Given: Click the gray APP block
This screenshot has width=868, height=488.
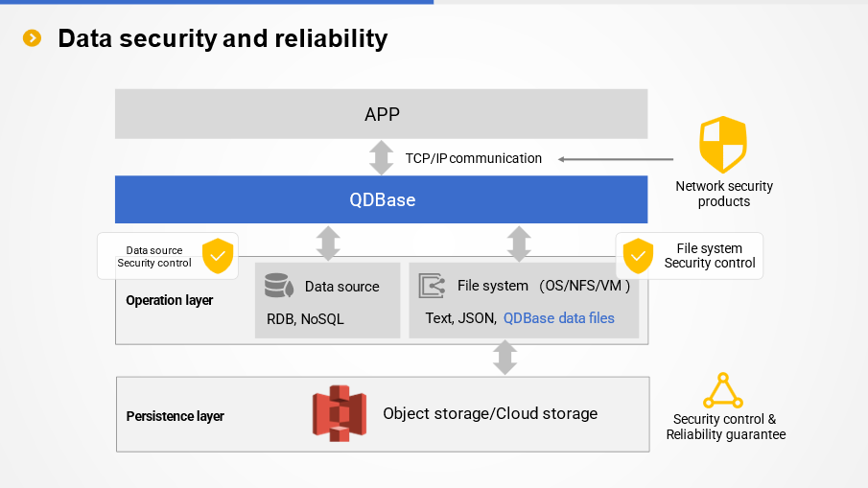Looking at the screenshot, I should point(381,114).
